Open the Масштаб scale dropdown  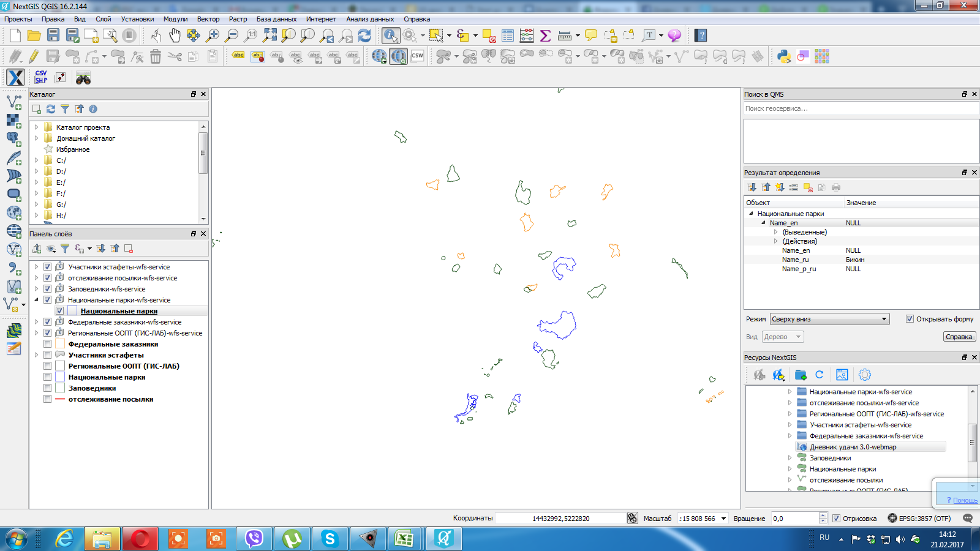723,519
